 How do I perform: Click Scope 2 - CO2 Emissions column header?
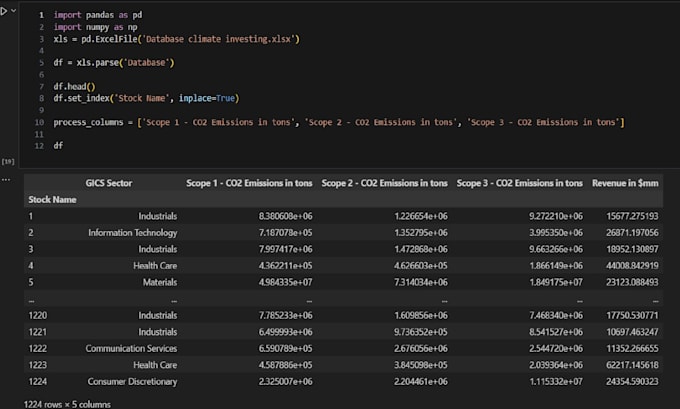tap(385, 183)
